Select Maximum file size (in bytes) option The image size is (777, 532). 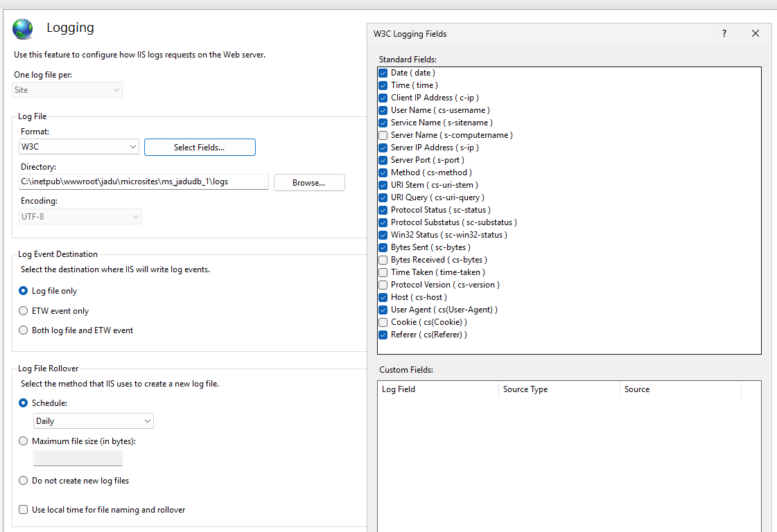pos(24,441)
